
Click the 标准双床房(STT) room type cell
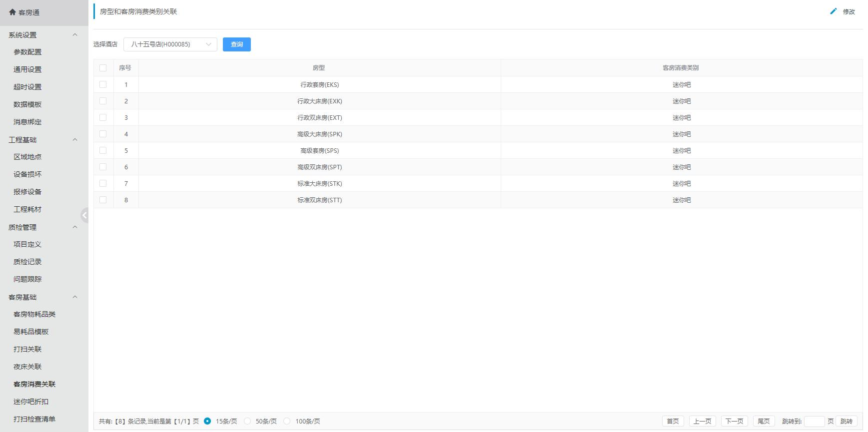point(320,200)
